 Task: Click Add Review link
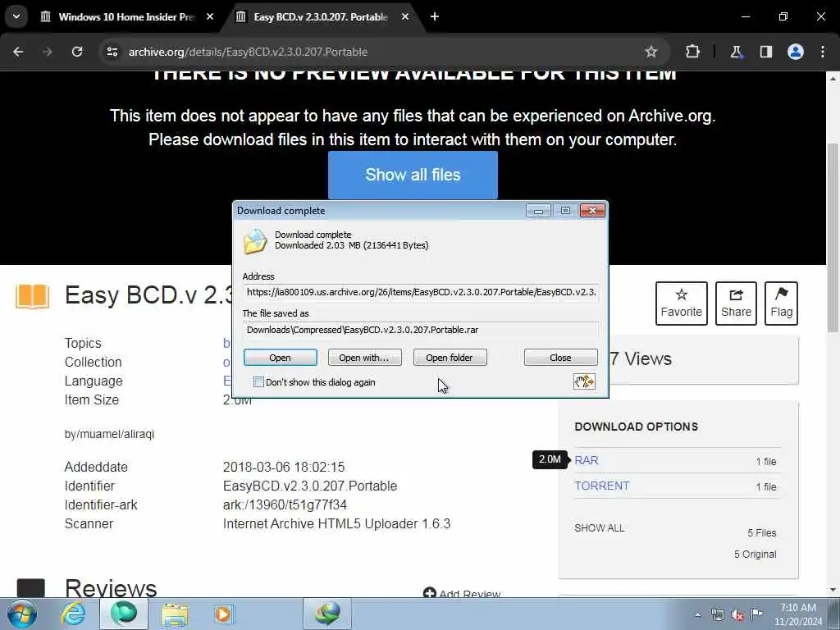click(462, 593)
